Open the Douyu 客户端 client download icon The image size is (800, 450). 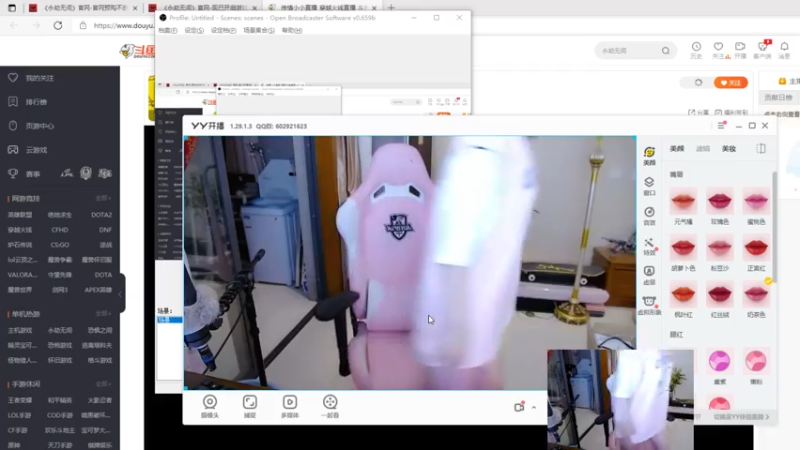[762, 46]
